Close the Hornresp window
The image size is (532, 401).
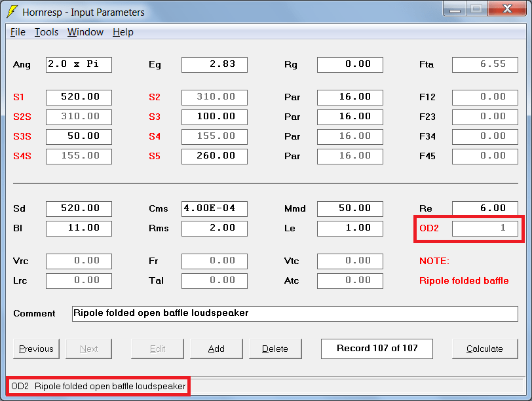pos(507,9)
